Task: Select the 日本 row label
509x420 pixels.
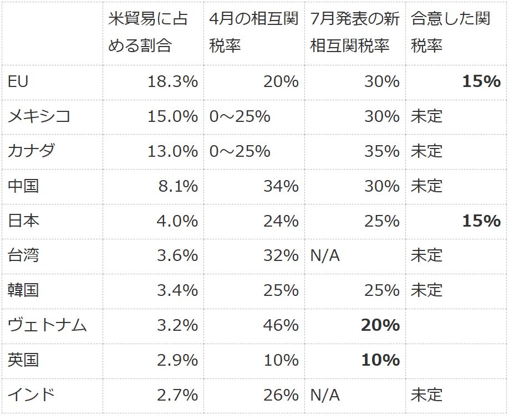Action: point(23,221)
